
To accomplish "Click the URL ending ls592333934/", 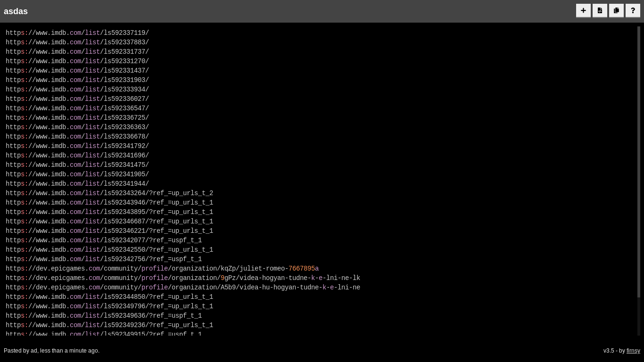I will click(77, 90).
